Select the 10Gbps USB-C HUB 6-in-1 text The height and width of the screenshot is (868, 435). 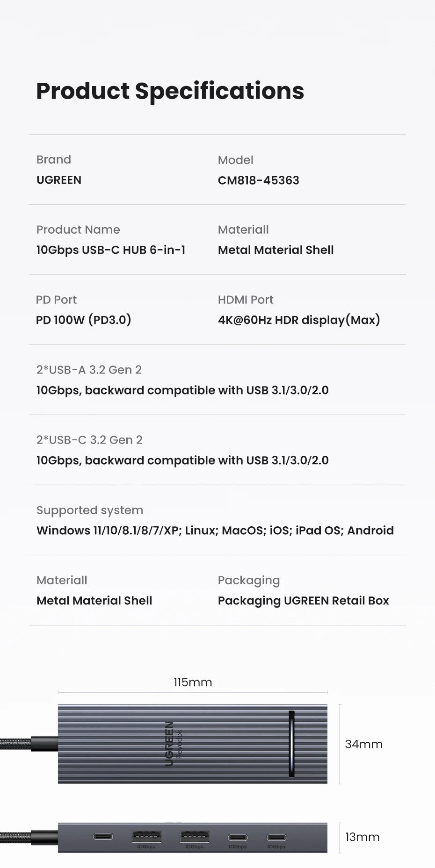tap(111, 250)
